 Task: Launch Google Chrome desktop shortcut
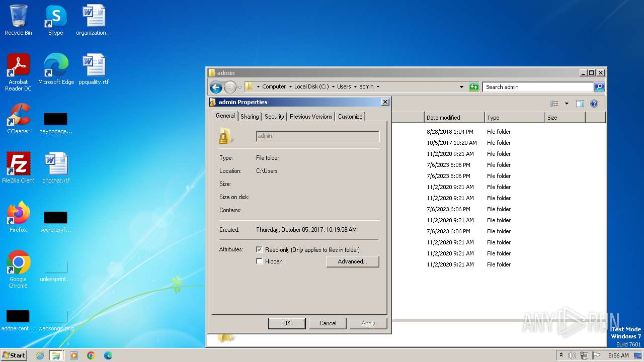[18, 269]
